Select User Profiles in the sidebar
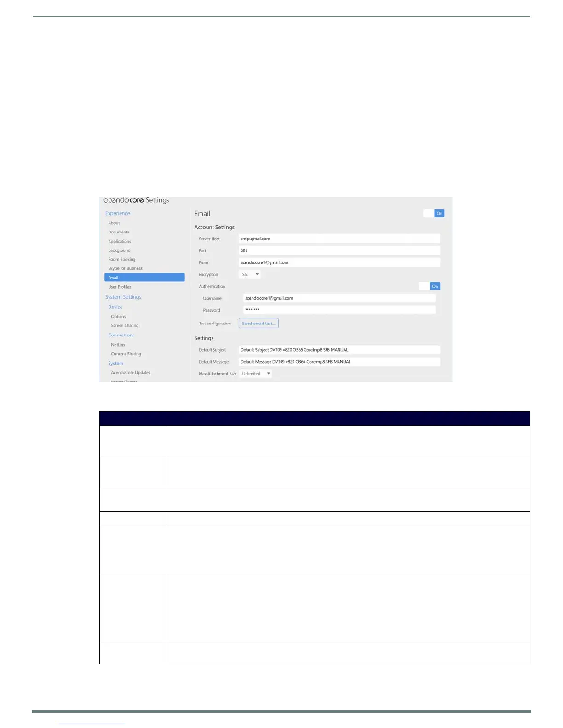Viewport: 563px width, 728px height. (120, 287)
